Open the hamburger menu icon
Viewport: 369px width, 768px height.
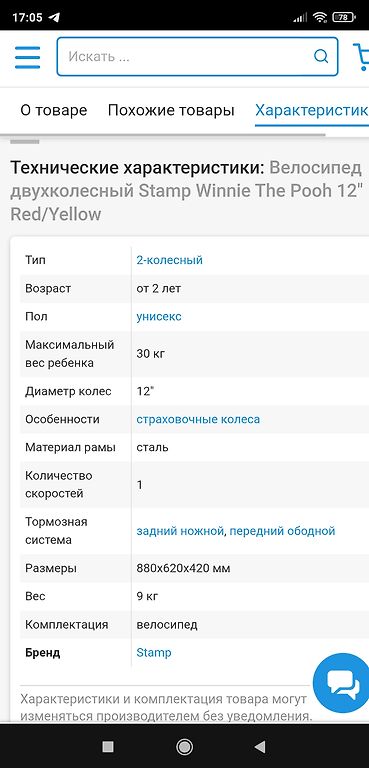click(x=27, y=57)
